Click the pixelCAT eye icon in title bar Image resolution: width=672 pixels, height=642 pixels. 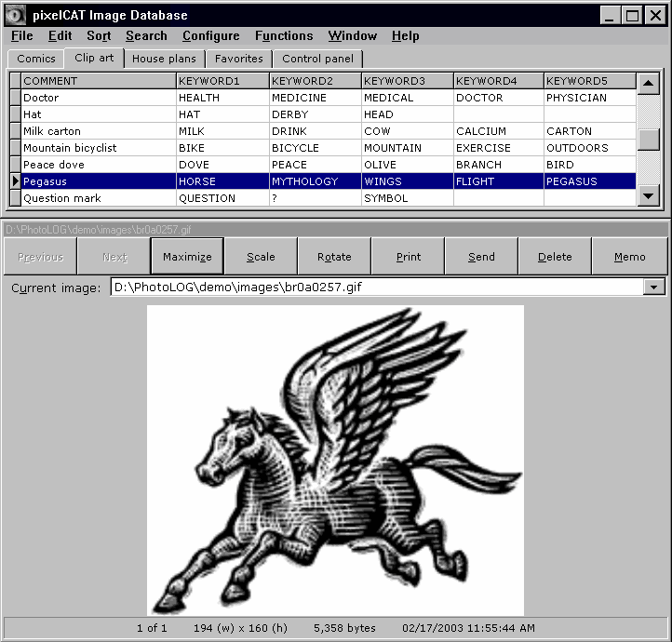coord(15,16)
